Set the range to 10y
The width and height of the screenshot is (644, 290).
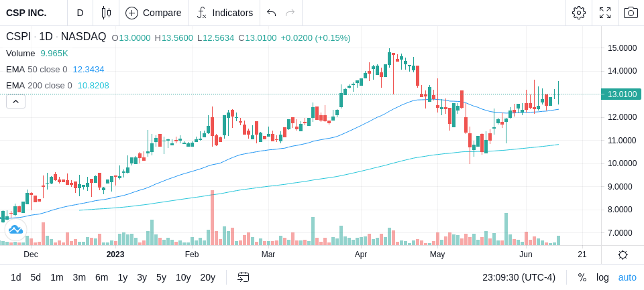tap(182, 277)
